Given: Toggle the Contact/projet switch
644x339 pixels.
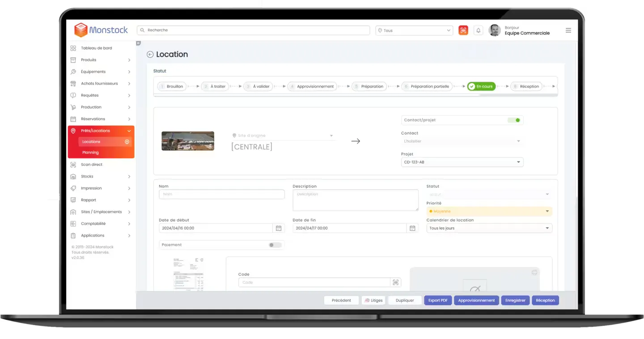Looking at the screenshot, I should click(x=514, y=120).
